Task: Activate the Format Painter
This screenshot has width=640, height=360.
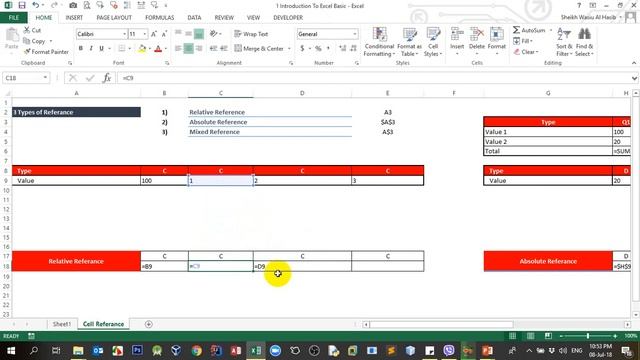Action: click(46, 52)
